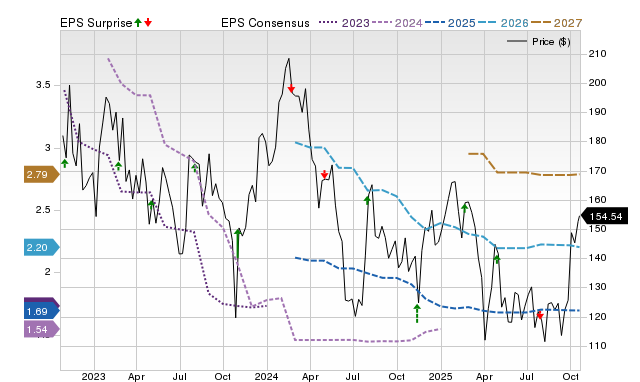
Task: Toggle the 2024 EPS consensus legend entry
Action: [x=397, y=23]
